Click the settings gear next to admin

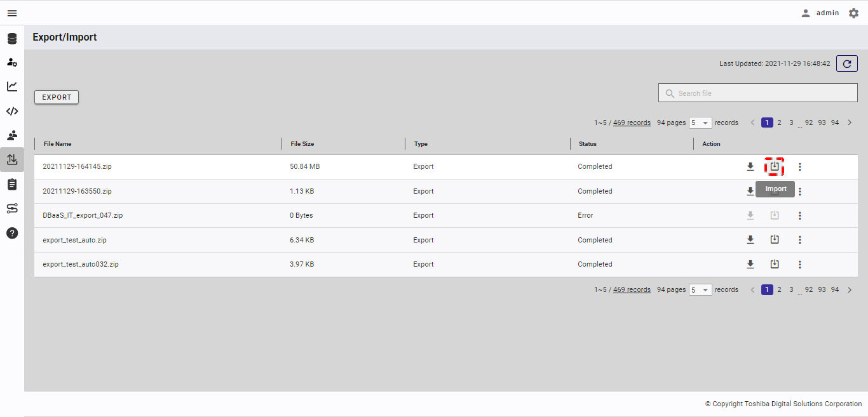pyautogui.click(x=853, y=13)
